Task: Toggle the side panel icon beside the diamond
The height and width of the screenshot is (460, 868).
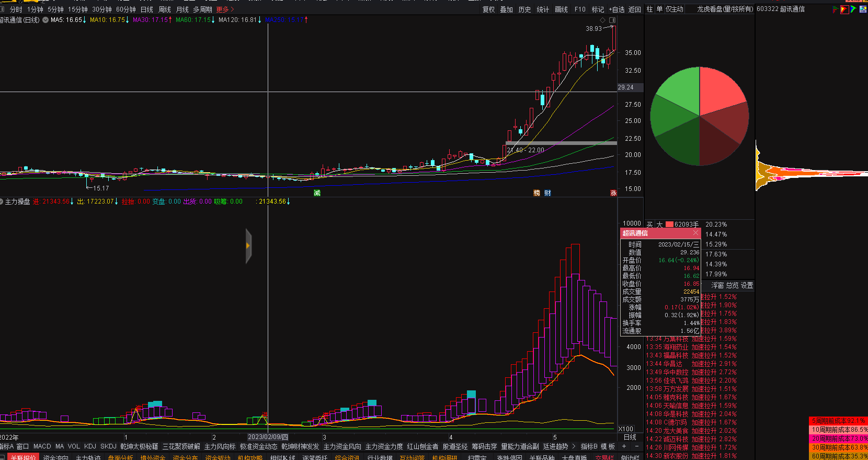Action: (612, 20)
